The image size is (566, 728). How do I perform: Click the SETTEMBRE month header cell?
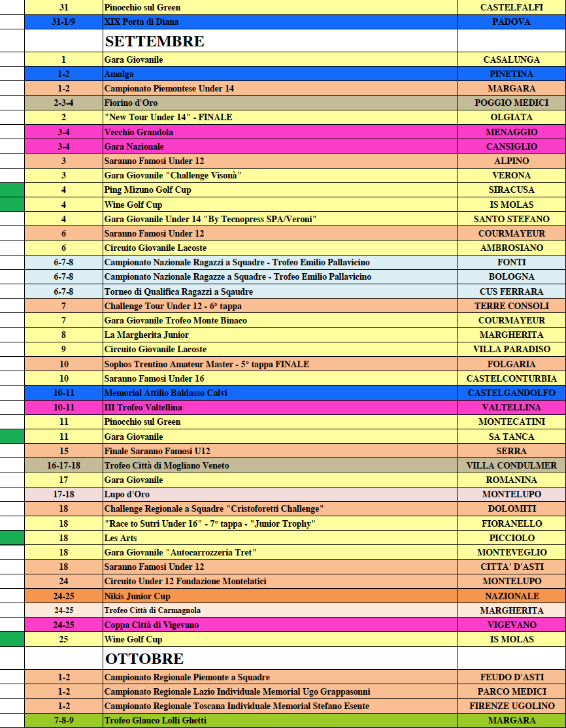[279, 41]
